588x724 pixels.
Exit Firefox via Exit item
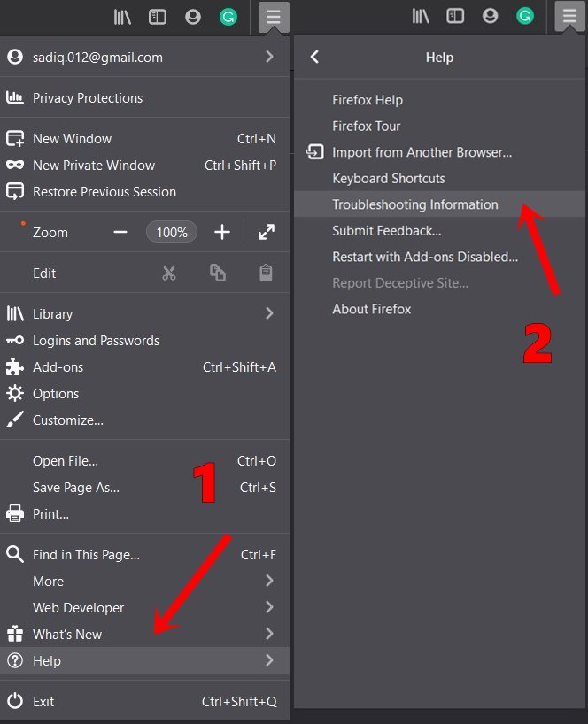(x=144, y=701)
